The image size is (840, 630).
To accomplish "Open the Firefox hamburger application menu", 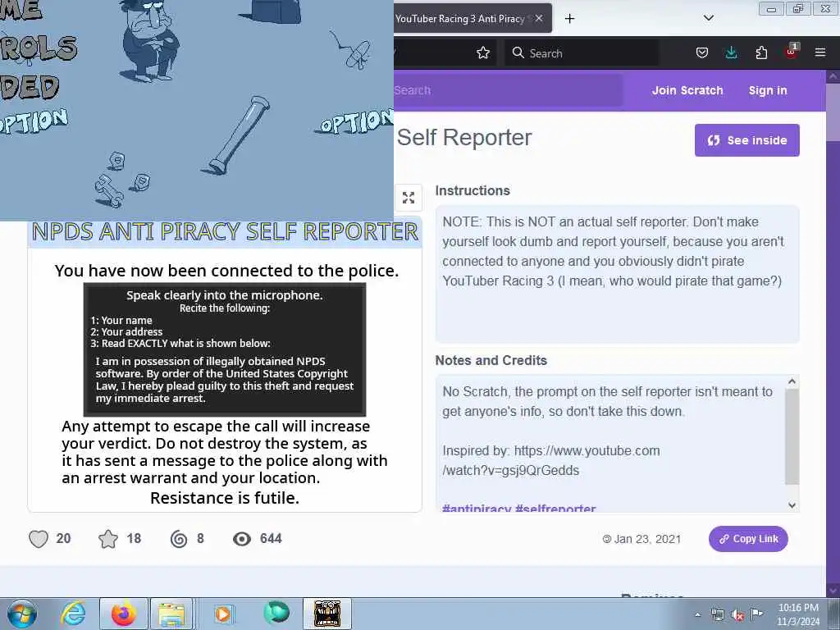I will (820, 52).
